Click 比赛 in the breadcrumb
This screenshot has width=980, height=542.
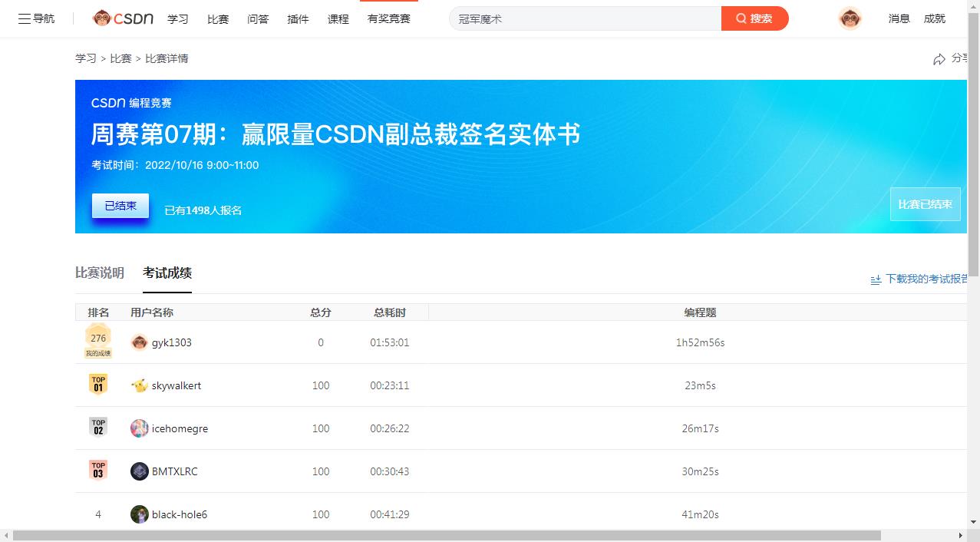[x=120, y=58]
